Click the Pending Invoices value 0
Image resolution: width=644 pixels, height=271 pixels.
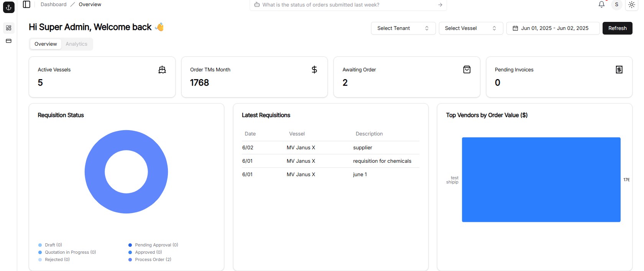pos(498,83)
